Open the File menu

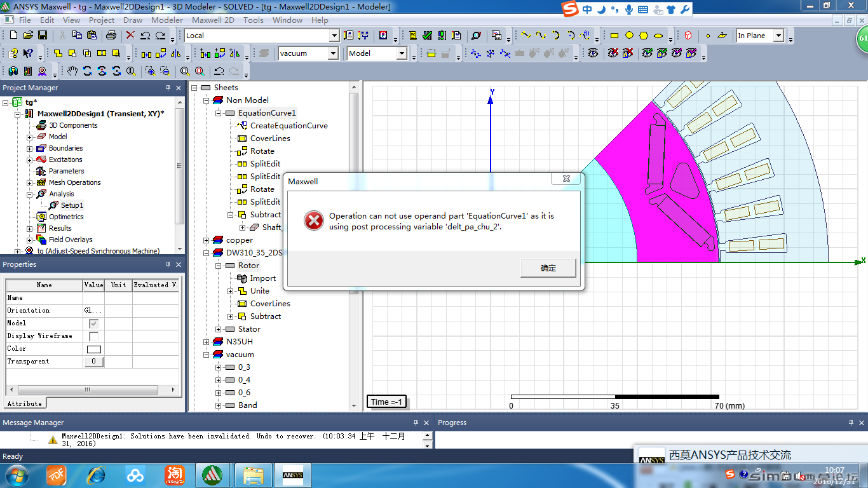coord(25,20)
